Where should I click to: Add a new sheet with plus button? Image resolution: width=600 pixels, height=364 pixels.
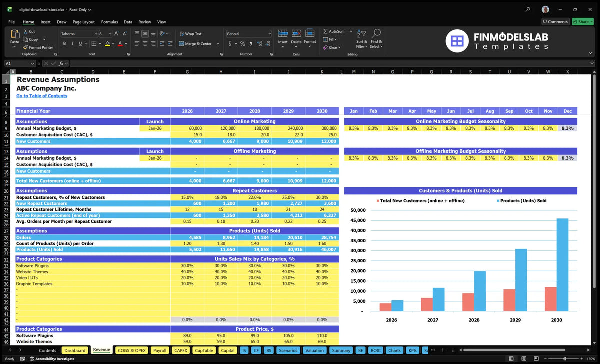coord(442,350)
